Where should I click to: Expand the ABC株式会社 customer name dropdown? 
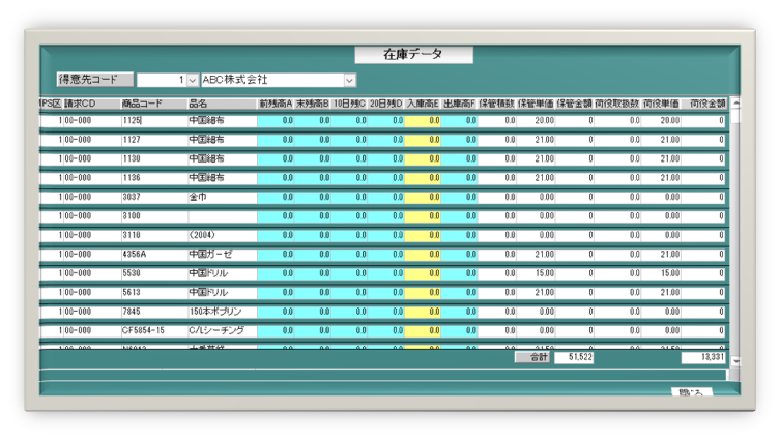pos(349,80)
